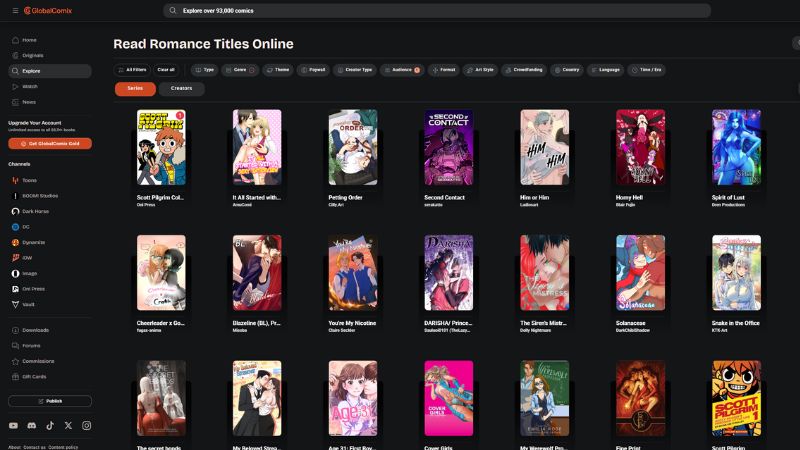800x450 pixels.
Task: Open the Petting Order cover thumbnail
Action: [x=353, y=147]
